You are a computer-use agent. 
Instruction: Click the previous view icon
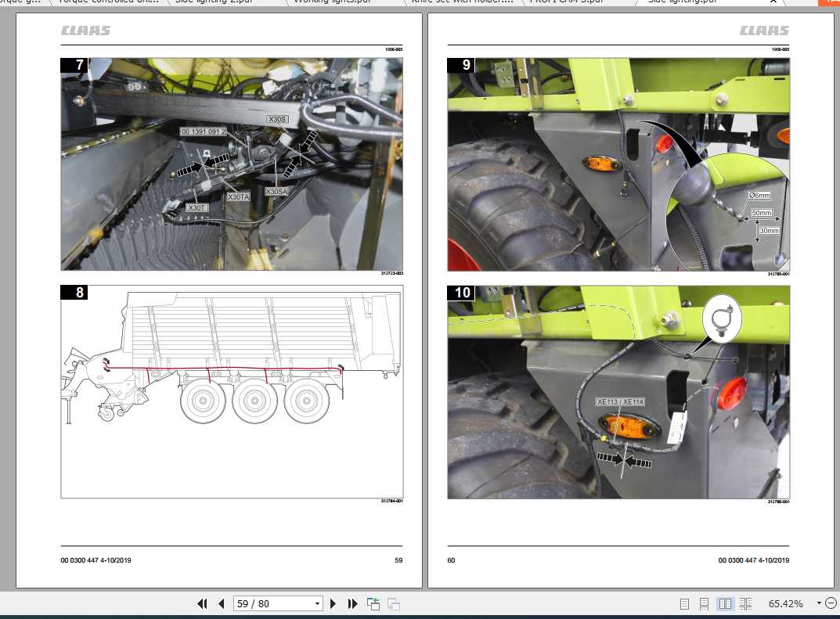(x=373, y=603)
